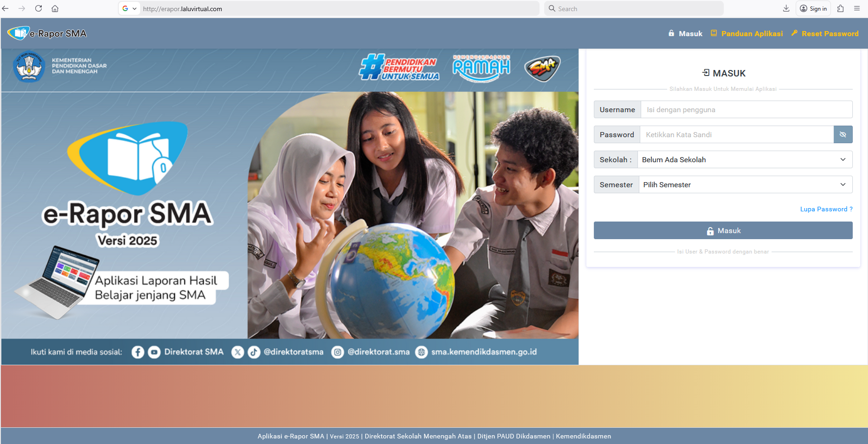Open the Facebook icon in social media bar

coord(138,352)
